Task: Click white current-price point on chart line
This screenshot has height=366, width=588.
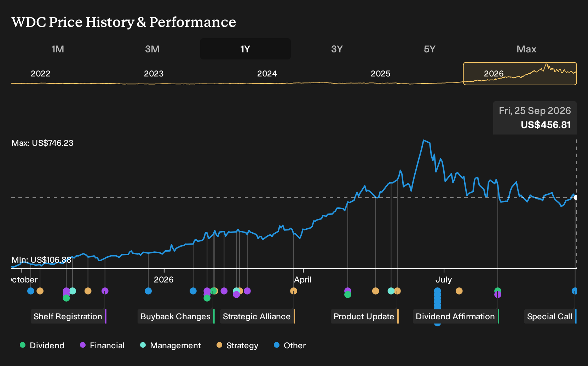Action: pyautogui.click(x=576, y=198)
